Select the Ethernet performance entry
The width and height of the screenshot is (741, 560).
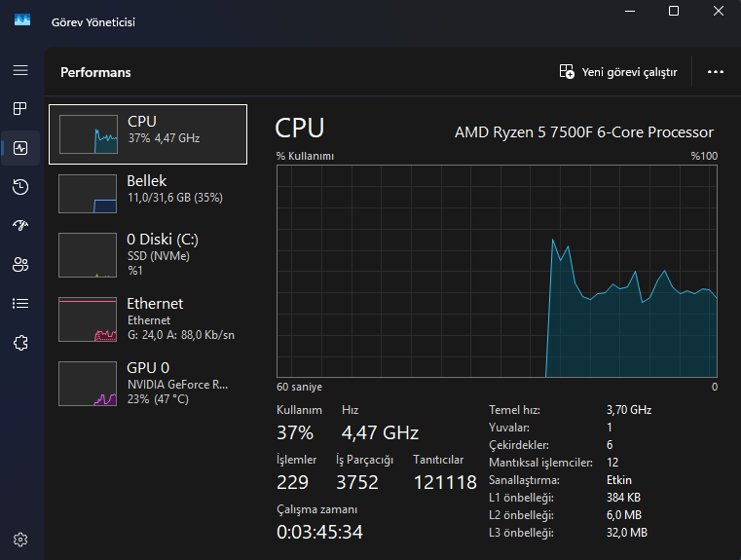[x=148, y=318]
